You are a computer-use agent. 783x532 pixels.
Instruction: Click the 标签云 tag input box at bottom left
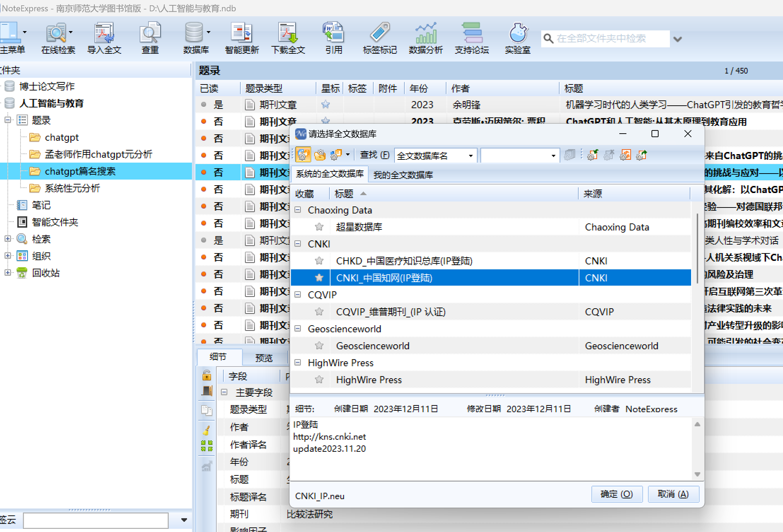pyautogui.click(x=95, y=520)
